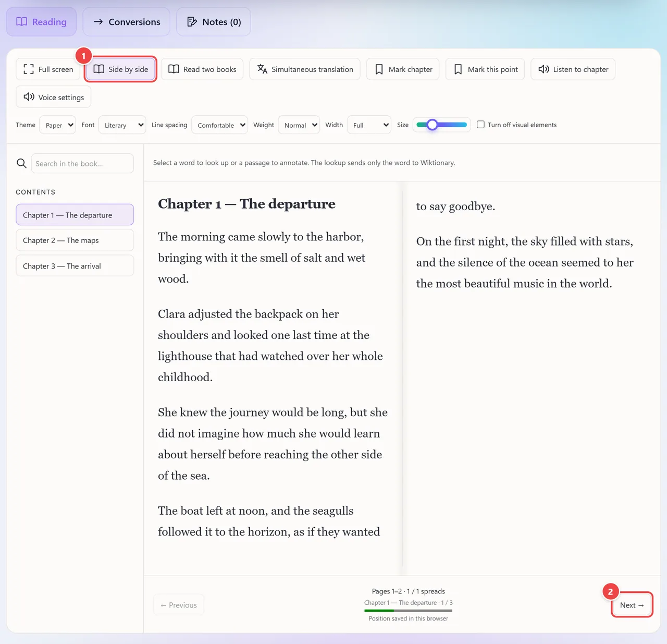Click the paragraph starting 'On the first night'
The height and width of the screenshot is (644, 667).
[x=525, y=262]
